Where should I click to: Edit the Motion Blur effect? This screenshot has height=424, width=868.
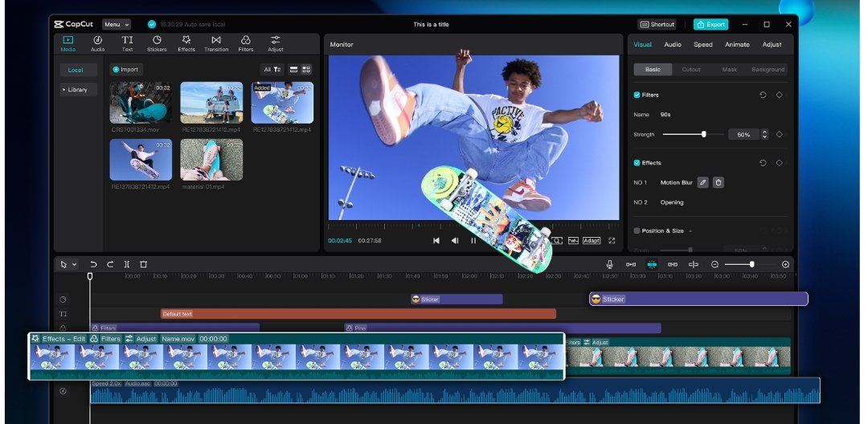703,182
